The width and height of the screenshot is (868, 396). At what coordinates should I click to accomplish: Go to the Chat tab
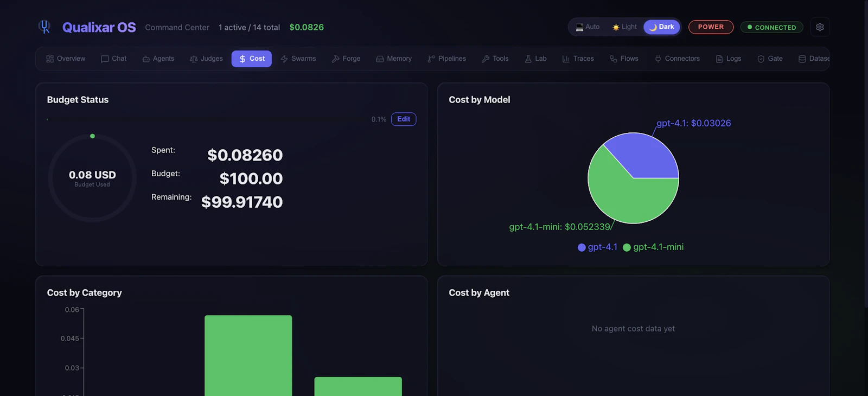(113, 59)
